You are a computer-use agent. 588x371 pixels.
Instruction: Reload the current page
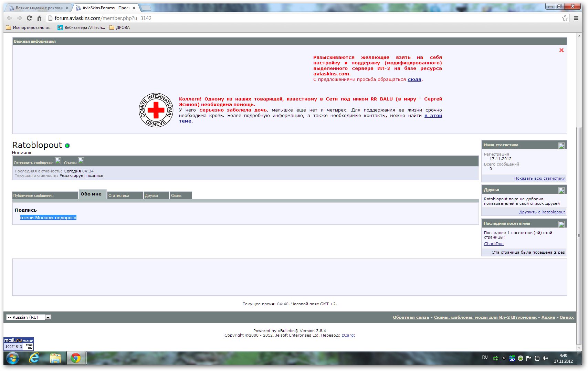point(29,18)
